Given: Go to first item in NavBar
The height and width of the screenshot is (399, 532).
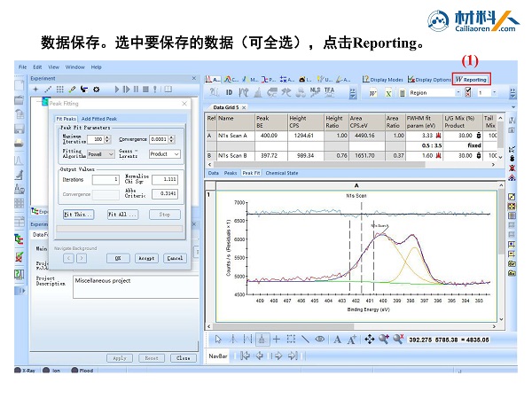Looking at the screenshot, I should coord(245,356).
